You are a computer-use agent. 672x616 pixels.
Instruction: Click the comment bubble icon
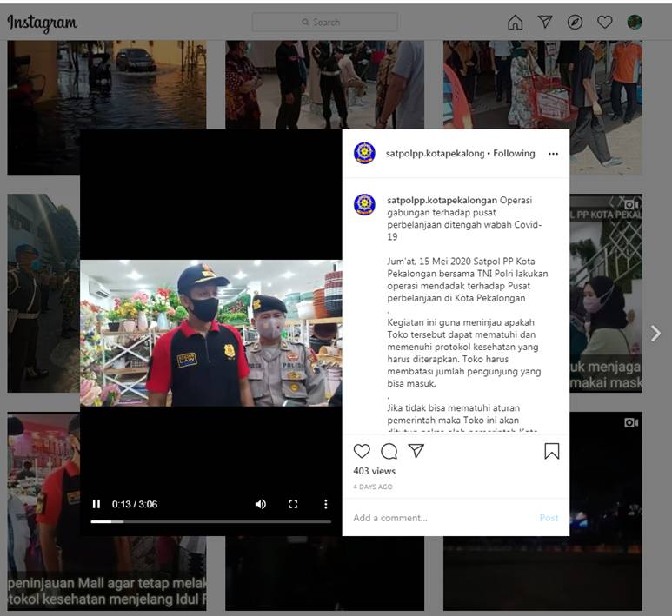click(x=389, y=451)
